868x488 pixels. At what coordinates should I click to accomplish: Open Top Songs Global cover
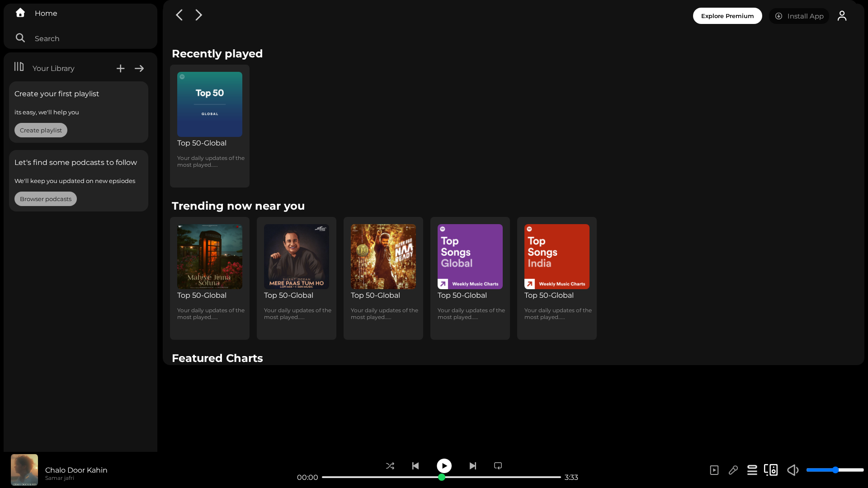470,257
